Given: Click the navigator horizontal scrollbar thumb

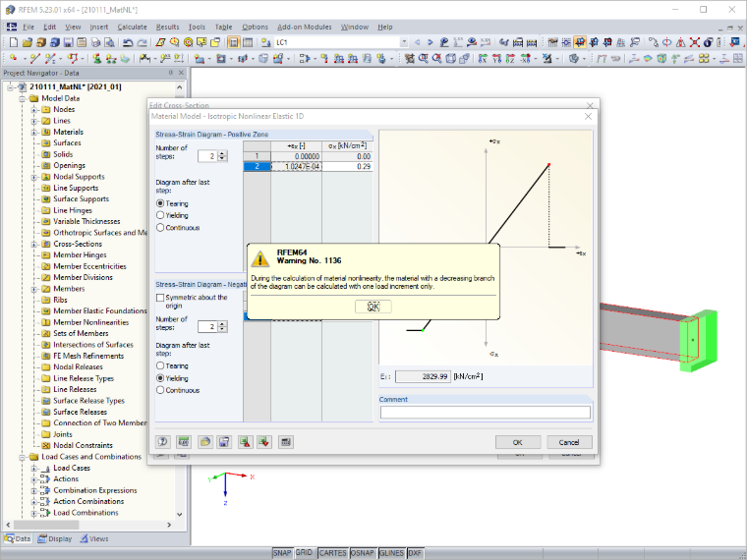Looking at the screenshot, I should coord(46,525).
